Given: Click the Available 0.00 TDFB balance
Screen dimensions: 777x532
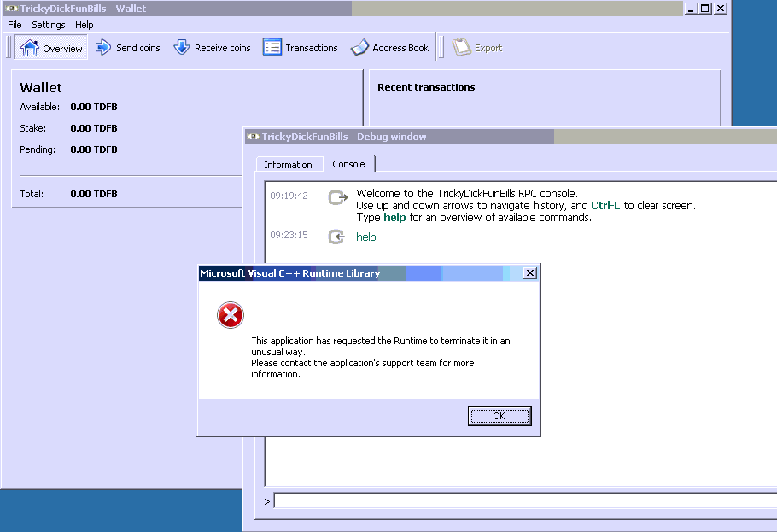Looking at the screenshot, I should pos(94,107).
